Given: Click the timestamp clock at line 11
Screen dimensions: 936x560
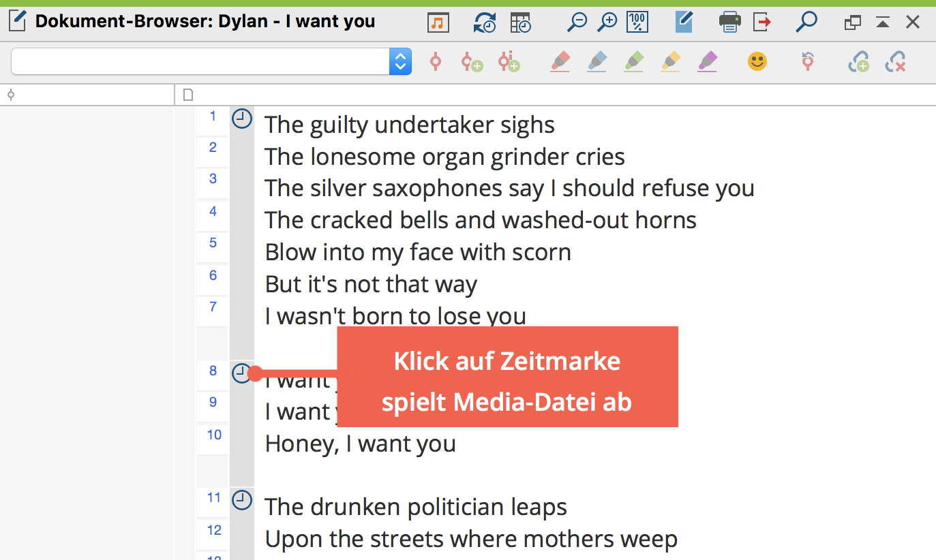Looking at the screenshot, I should pyautogui.click(x=241, y=500).
